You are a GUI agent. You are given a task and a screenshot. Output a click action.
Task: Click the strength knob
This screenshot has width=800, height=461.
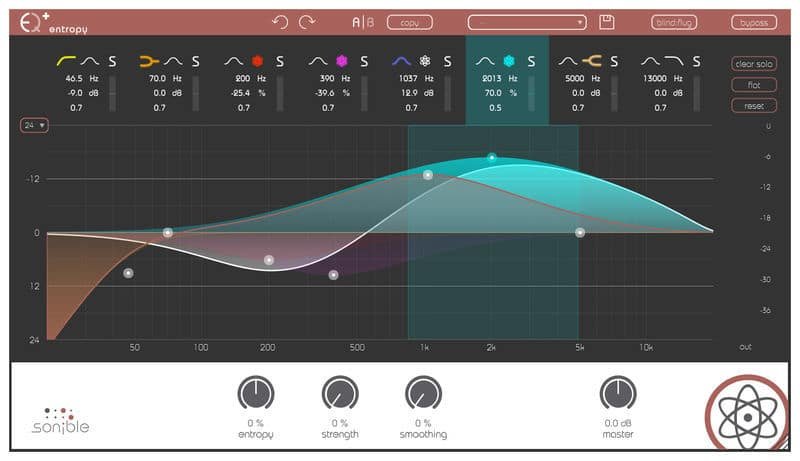click(340, 394)
